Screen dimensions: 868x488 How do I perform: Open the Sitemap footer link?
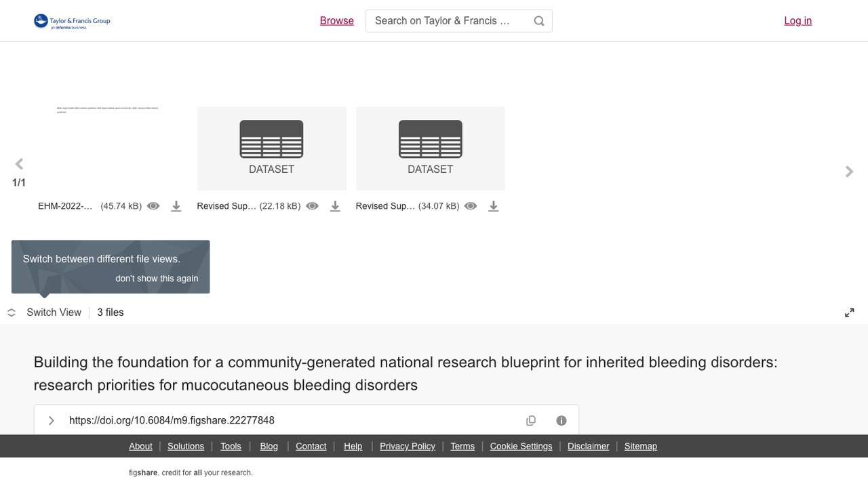tap(641, 446)
